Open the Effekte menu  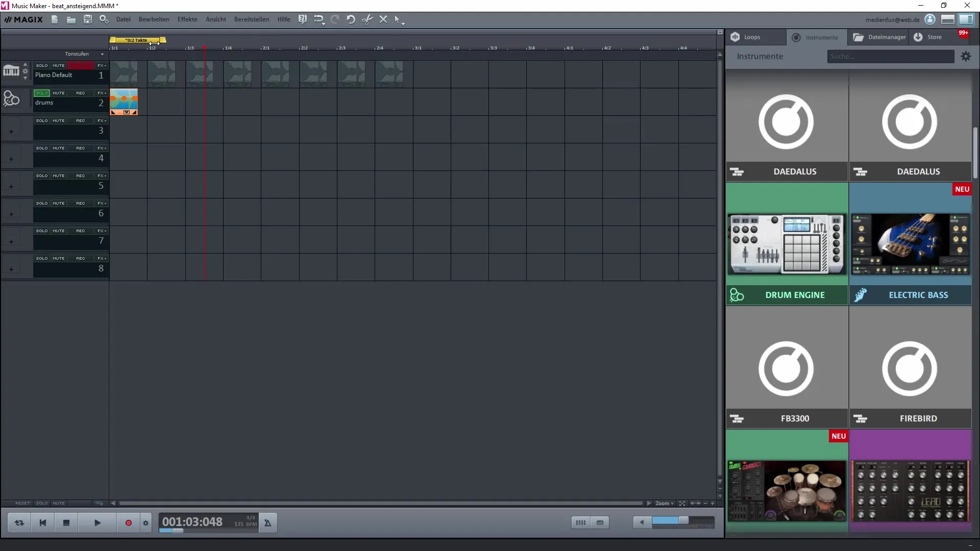point(187,19)
